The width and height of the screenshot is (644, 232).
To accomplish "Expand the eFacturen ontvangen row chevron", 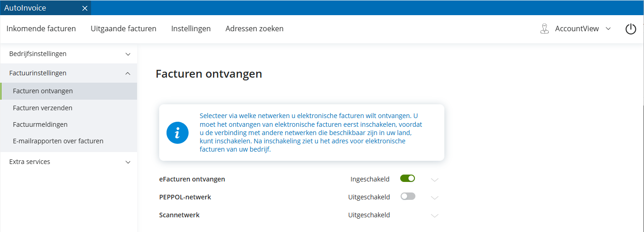I will tap(435, 180).
